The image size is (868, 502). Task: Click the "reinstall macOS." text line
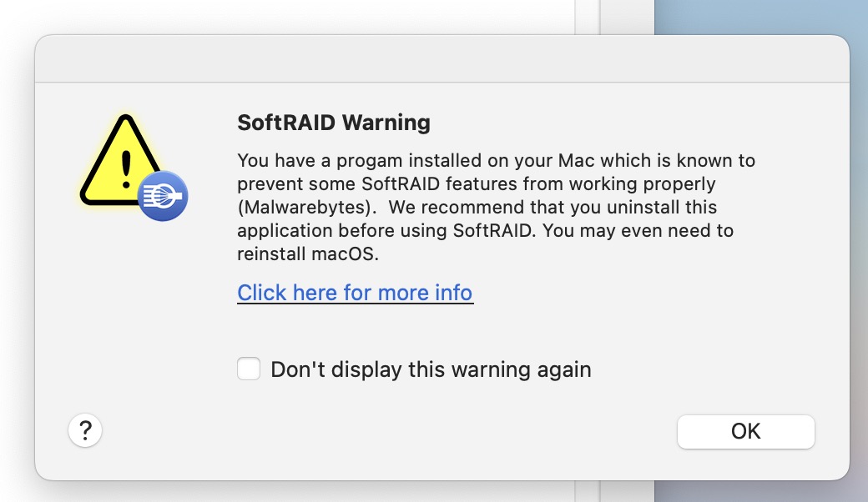tap(308, 254)
